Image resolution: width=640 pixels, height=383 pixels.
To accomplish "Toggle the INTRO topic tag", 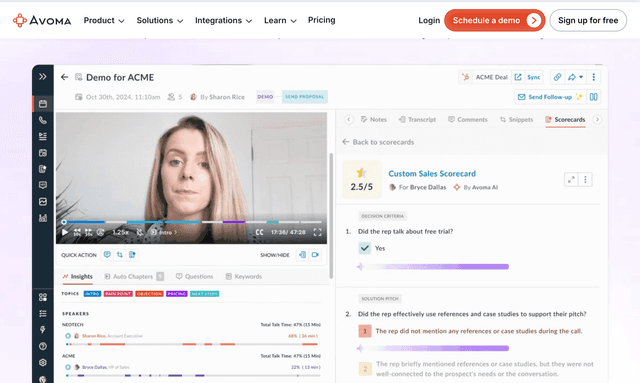I will pos(92,294).
